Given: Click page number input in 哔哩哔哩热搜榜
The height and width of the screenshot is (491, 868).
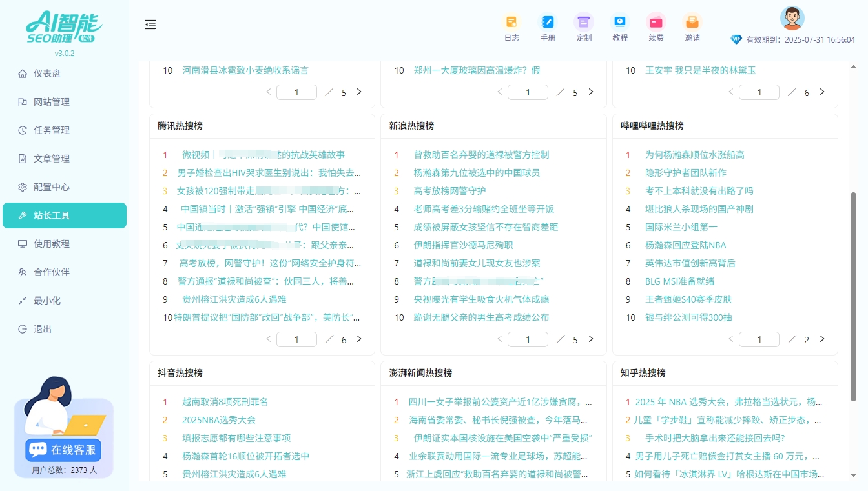Looking at the screenshot, I should 759,339.
